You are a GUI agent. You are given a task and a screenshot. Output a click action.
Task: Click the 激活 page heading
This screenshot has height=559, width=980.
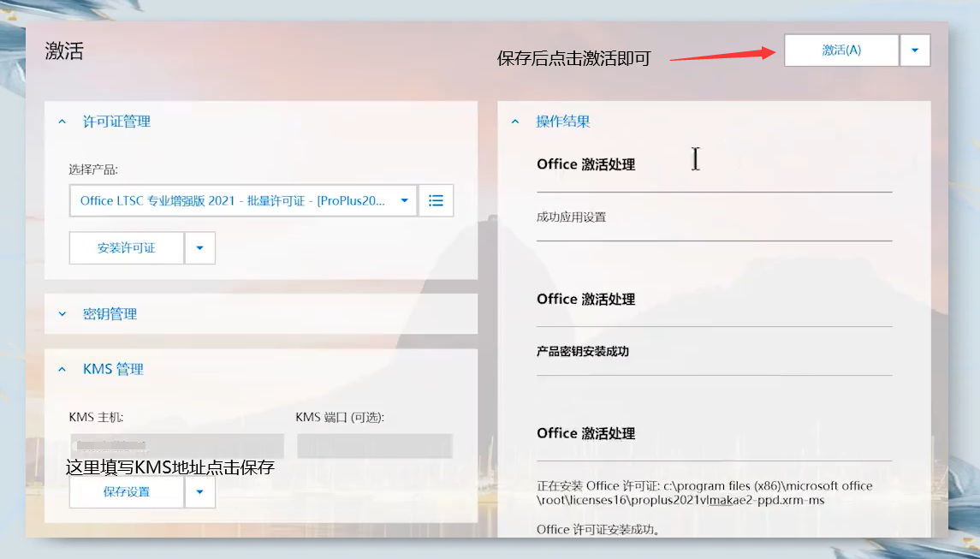[x=64, y=51]
